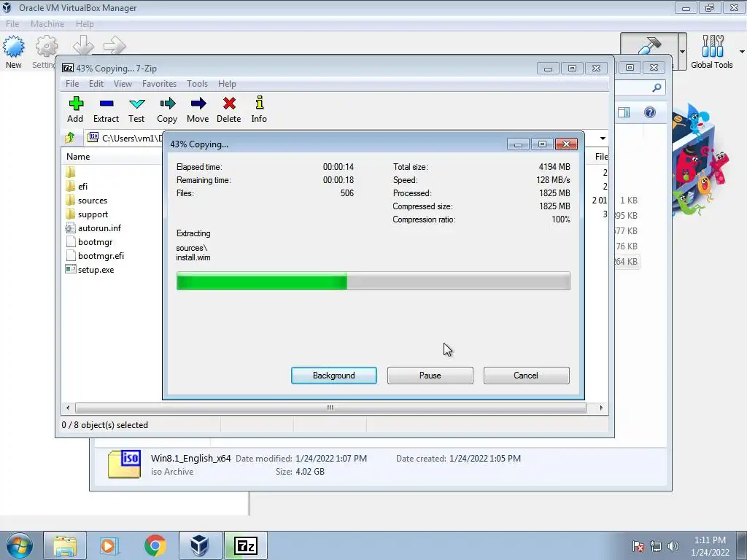Open the Machine menu in VirtualBox Manager

click(47, 24)
